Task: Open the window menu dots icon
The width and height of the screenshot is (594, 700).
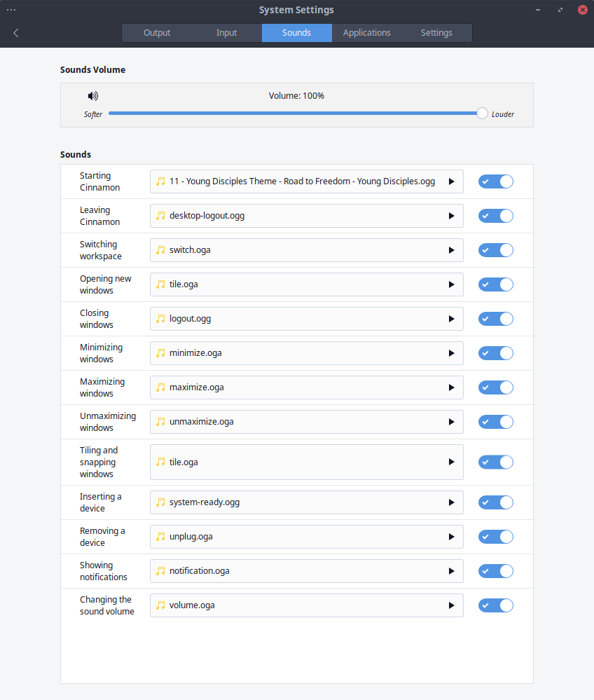Action: click(x=11, y=10)
